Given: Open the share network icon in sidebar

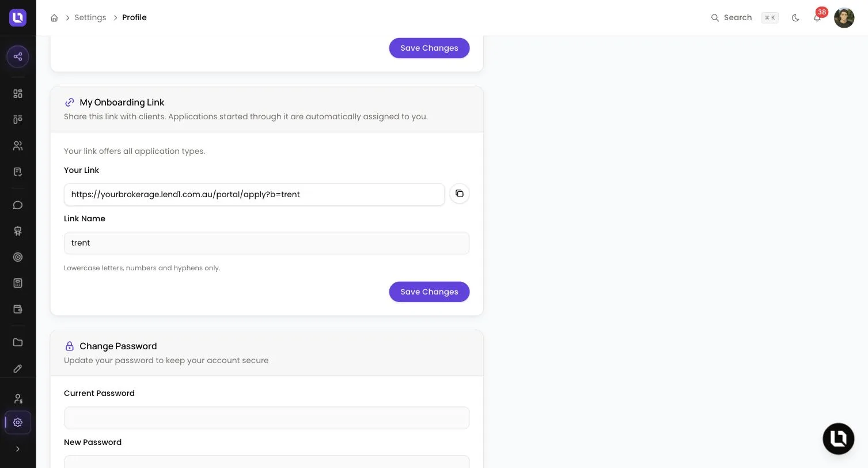Looking at the screenshot, I should coord(18,56).
